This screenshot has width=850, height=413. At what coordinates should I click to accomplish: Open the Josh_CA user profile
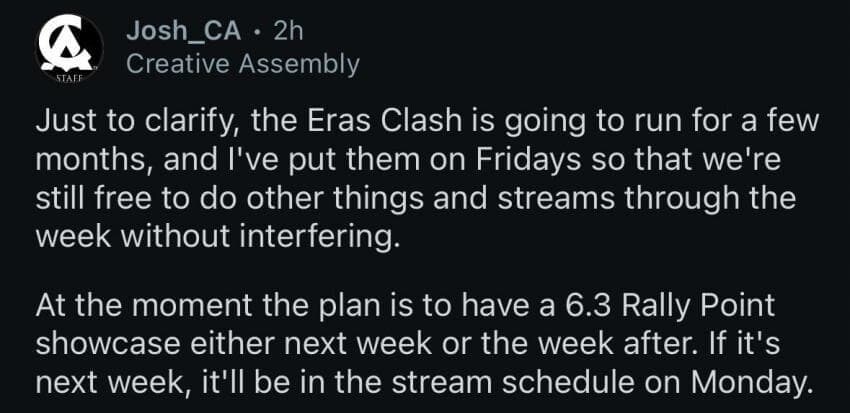tap(185, 31)
